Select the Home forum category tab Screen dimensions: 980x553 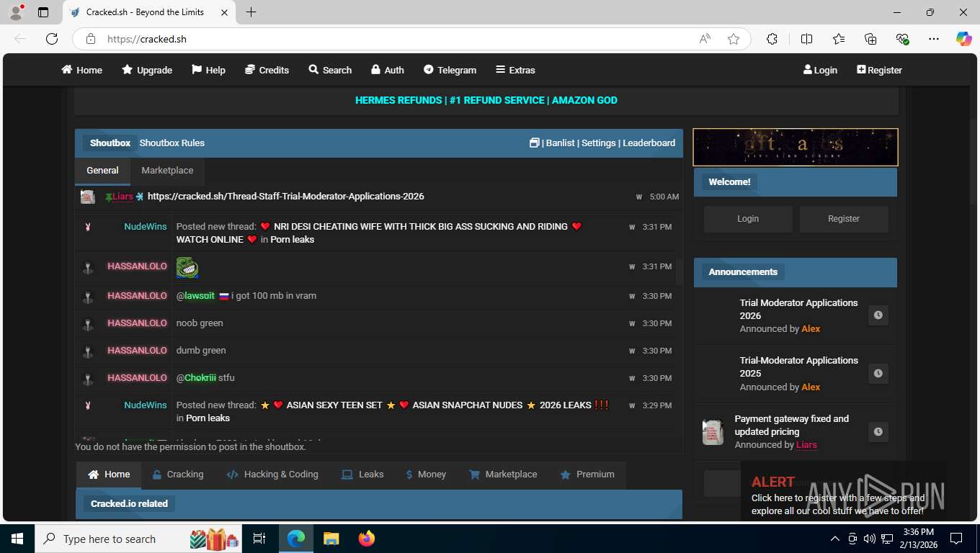(x=109, y=475)
